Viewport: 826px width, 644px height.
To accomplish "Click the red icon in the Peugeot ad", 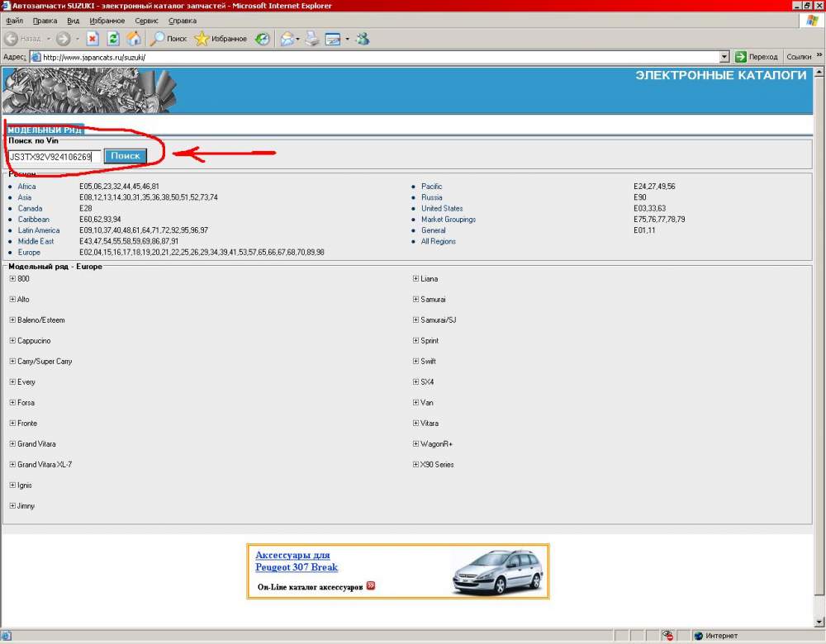I will (371, 585).
